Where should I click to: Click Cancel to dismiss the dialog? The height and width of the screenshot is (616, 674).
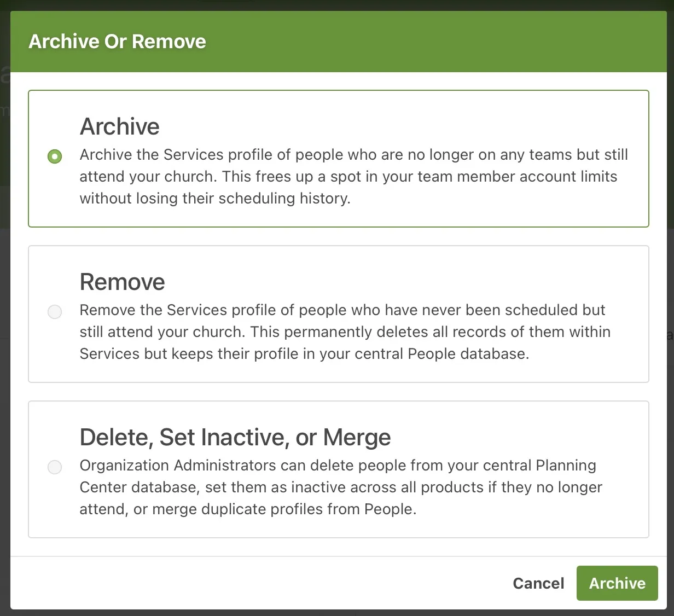(538, 583)
